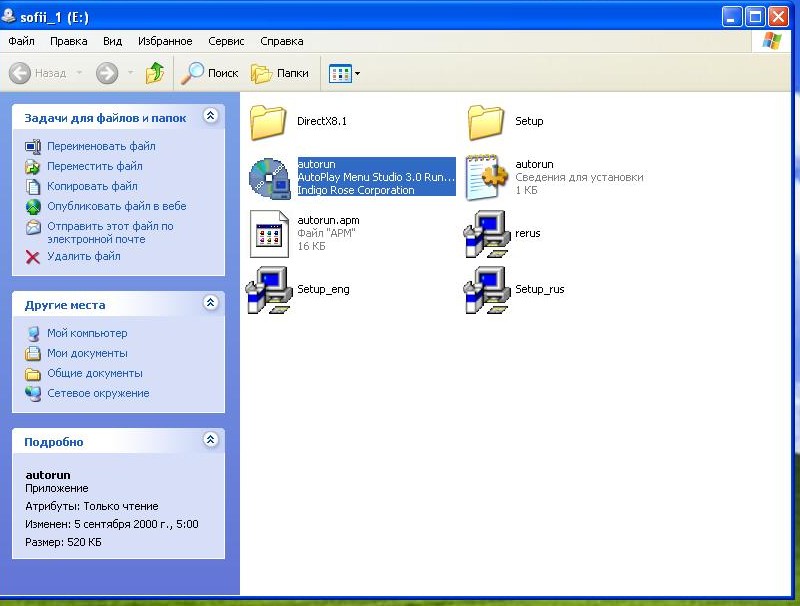Select the autorun.apm file icon
800x606 pixels.
tap(268, 233)
